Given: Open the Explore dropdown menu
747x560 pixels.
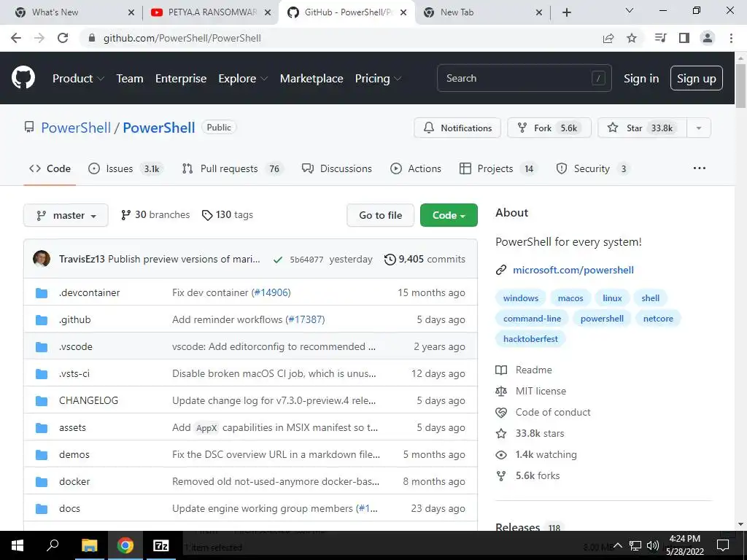Looking at the screenshot, I should (243, 79).
